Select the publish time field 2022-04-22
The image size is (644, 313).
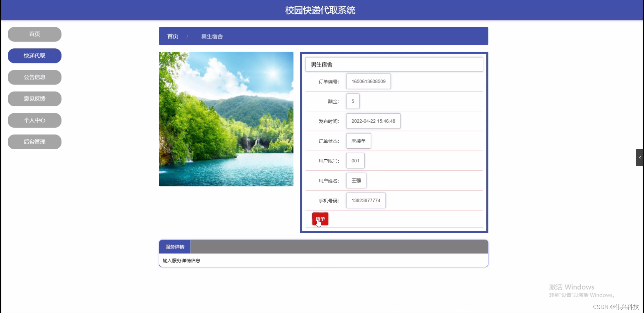pyautogui.click(x=373, y=121)
